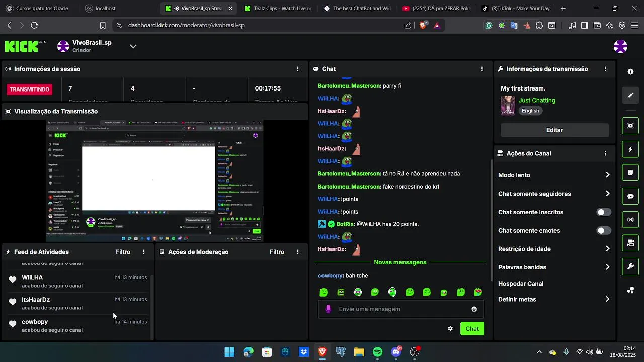Screen dimensions: 644x362
Task: Open Ações de Moderação three-dot menu
Action: [x=298, y=252]
